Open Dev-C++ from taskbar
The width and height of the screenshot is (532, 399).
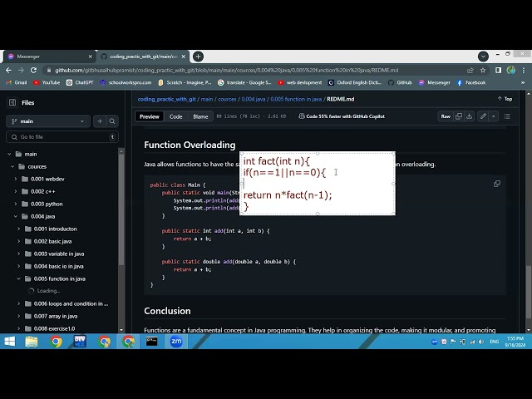point(80,342)
